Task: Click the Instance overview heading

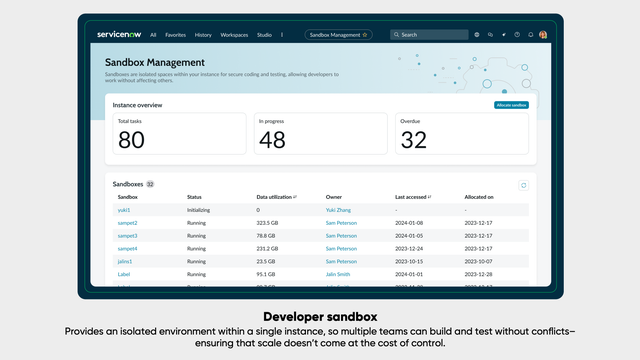Action: coord(137,105)
